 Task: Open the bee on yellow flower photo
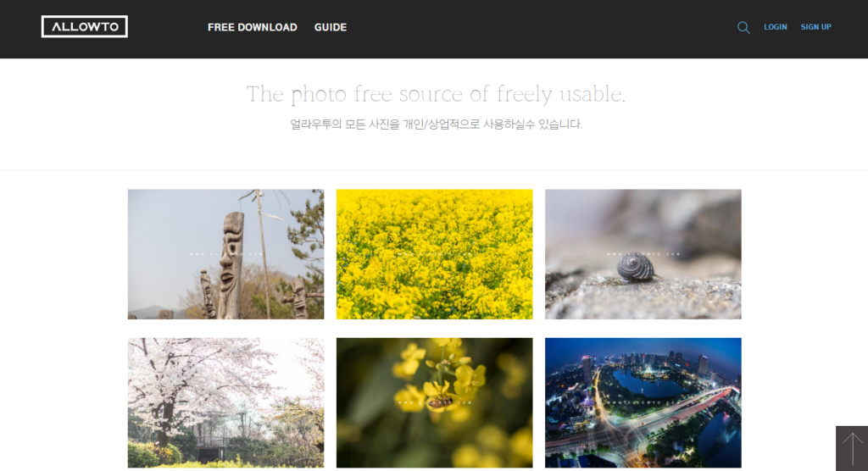(x=435, y=403)
